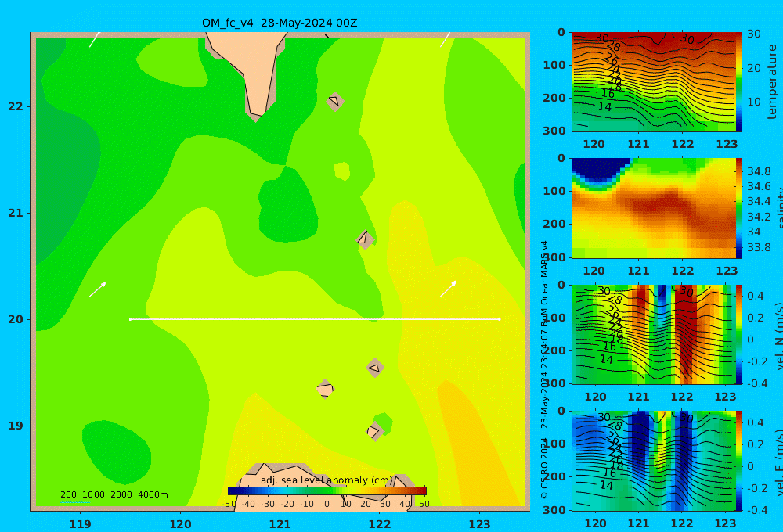
Task: Click the 'vel. N (m/s)' axis label
Action: click(x=778, y=336)
